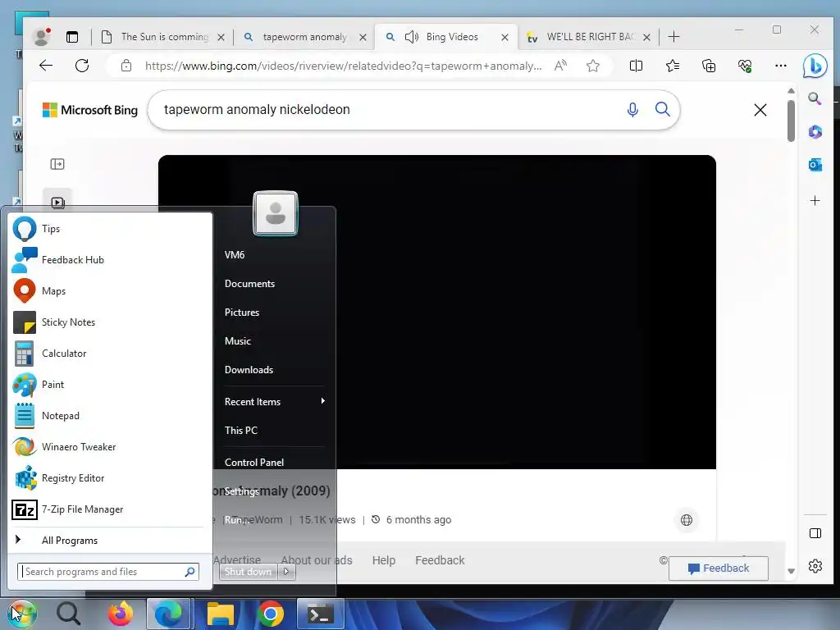
Task: Go back in Edge
Action: 46,66
